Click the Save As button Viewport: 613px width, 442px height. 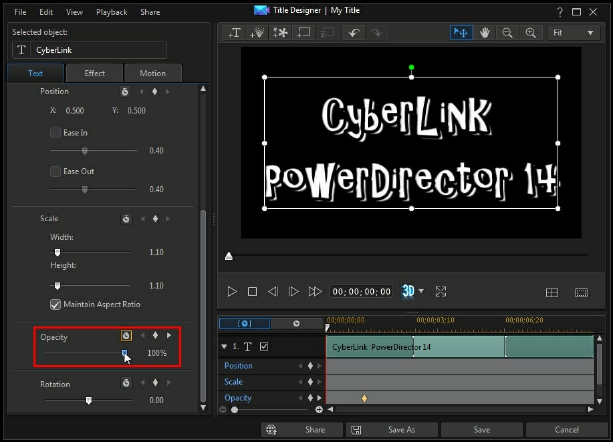(x=400, y=429)
